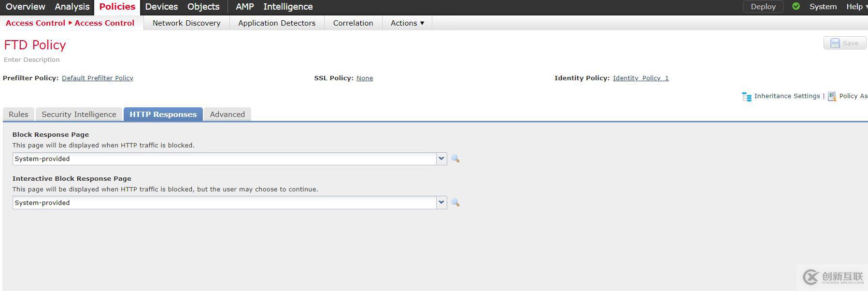Go to the Advanced tab

(227, 115)
